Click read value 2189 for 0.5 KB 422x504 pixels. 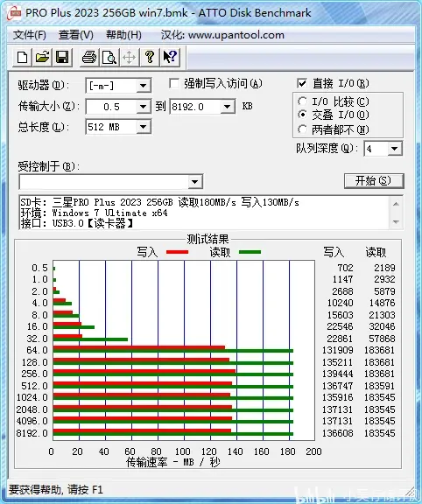(x=384, y=268)
